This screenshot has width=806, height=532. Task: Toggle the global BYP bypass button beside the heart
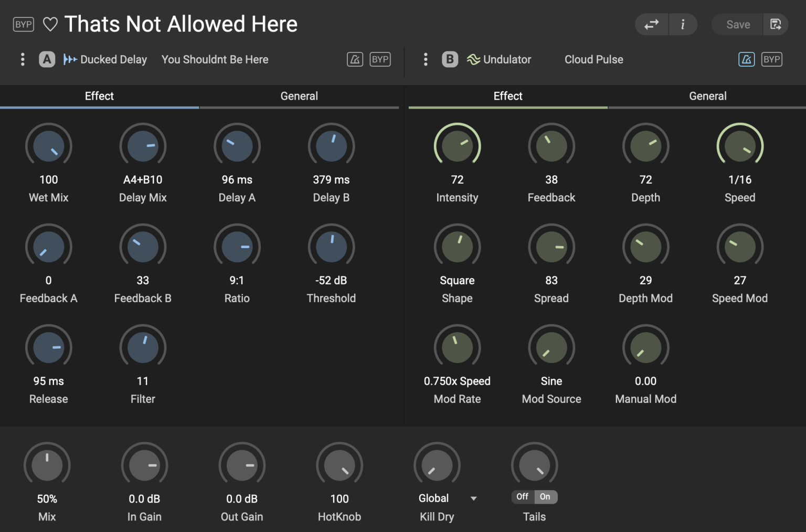coord(24,25)
